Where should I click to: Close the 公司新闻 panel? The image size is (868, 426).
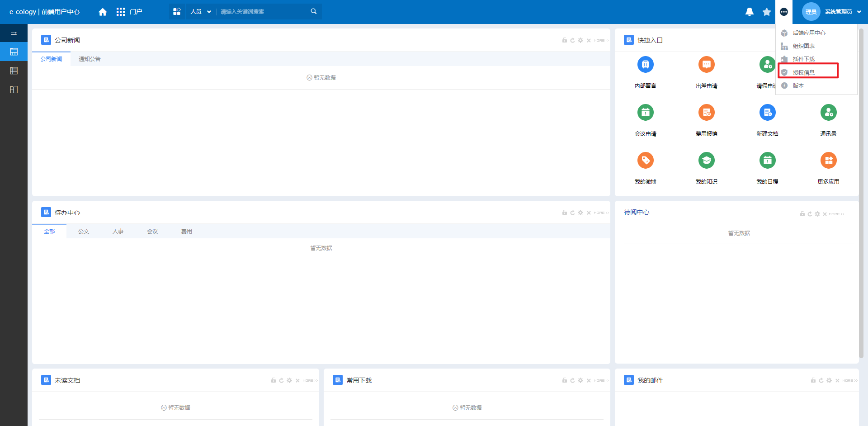point(589,41)
